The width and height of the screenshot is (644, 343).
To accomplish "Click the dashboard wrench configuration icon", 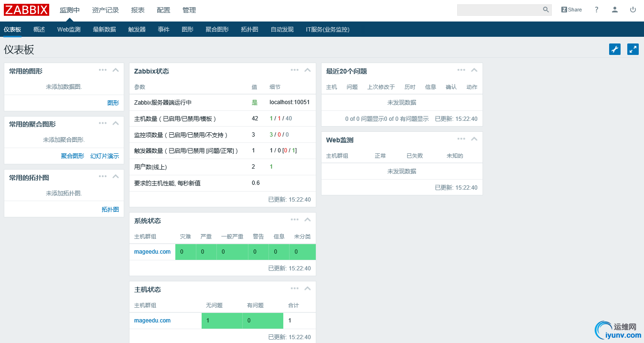I will [x=615, y=49].
